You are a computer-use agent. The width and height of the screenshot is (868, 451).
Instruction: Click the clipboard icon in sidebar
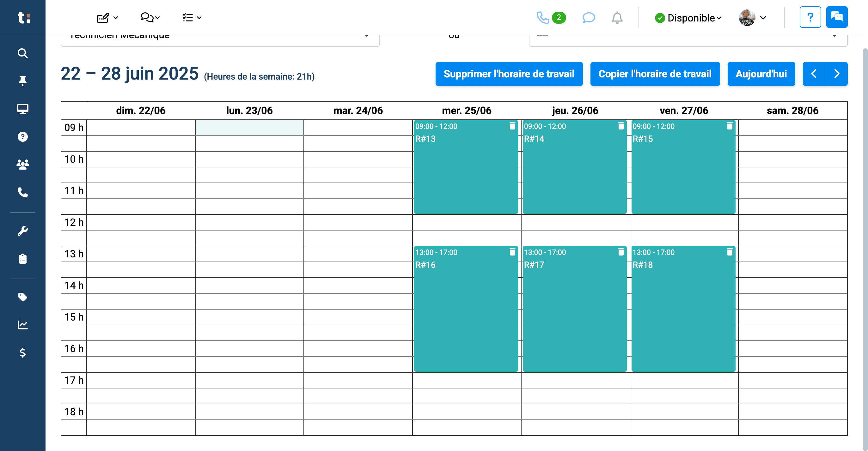(22, 259)
